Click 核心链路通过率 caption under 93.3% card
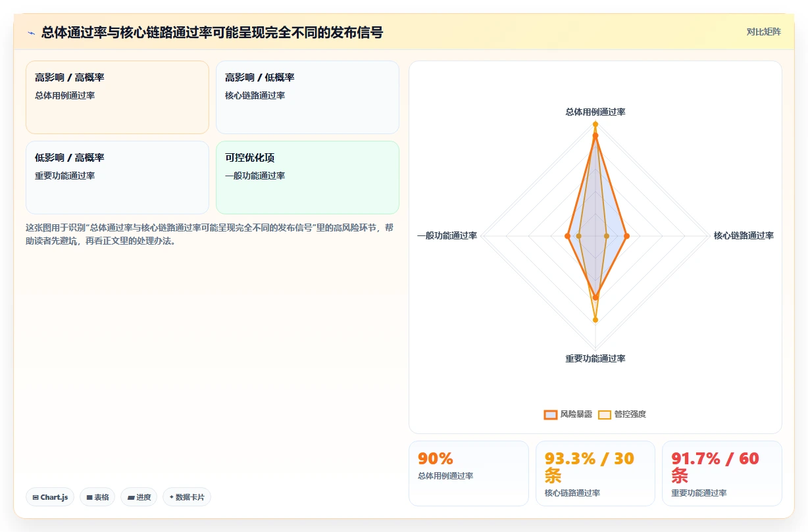808x532 pixels. [572, 493]
